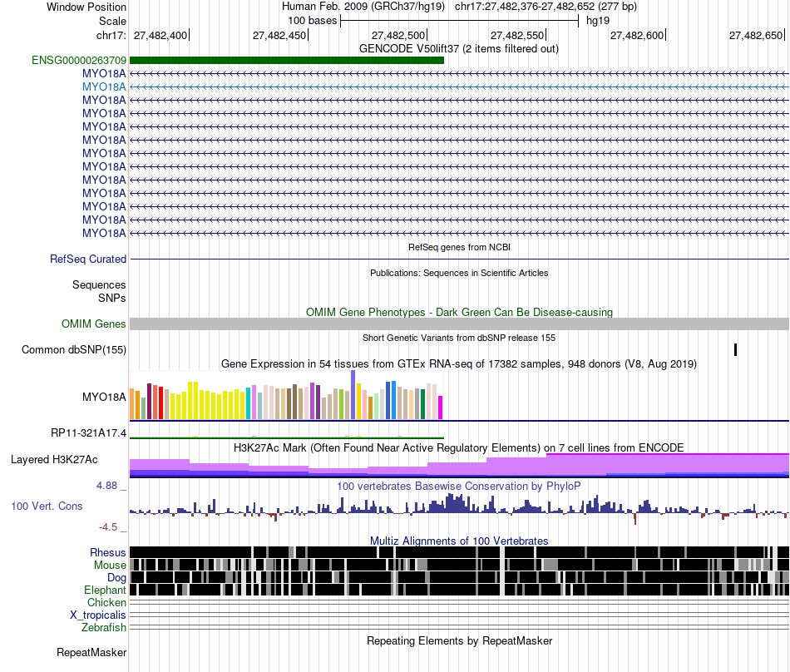The height and width of the screenshot is (672, 790).
Task: Click the ENSG00000263709 gene label
Action: 79,61
